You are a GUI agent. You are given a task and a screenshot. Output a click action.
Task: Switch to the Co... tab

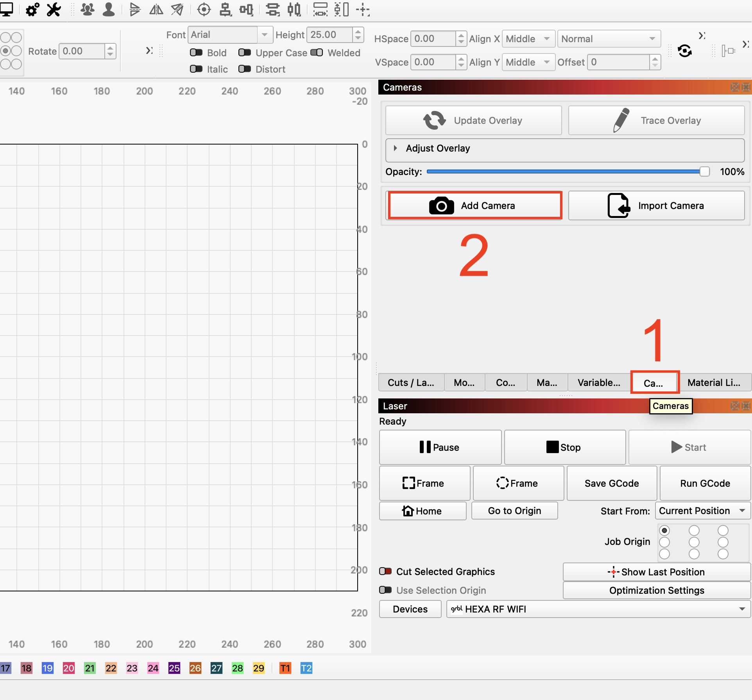tap(506, 383)
